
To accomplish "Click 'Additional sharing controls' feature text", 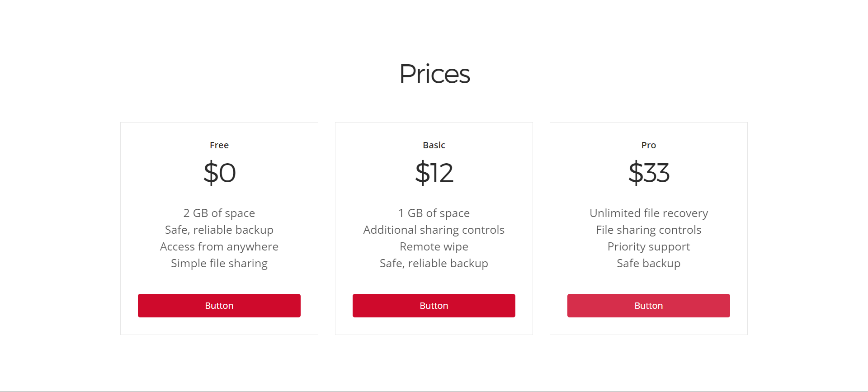I will [x=434, y=230].
